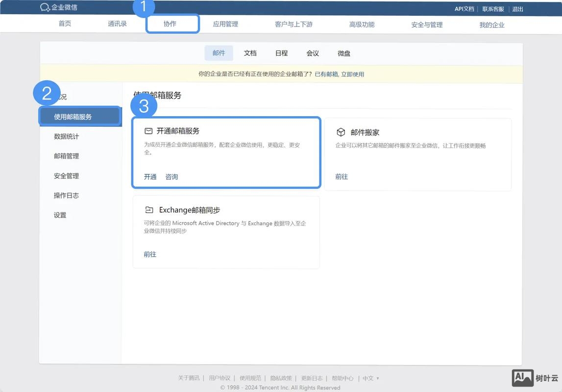Open the 隐私政策 footer link
Screen dimensions: 562x392
click(281, 378)
